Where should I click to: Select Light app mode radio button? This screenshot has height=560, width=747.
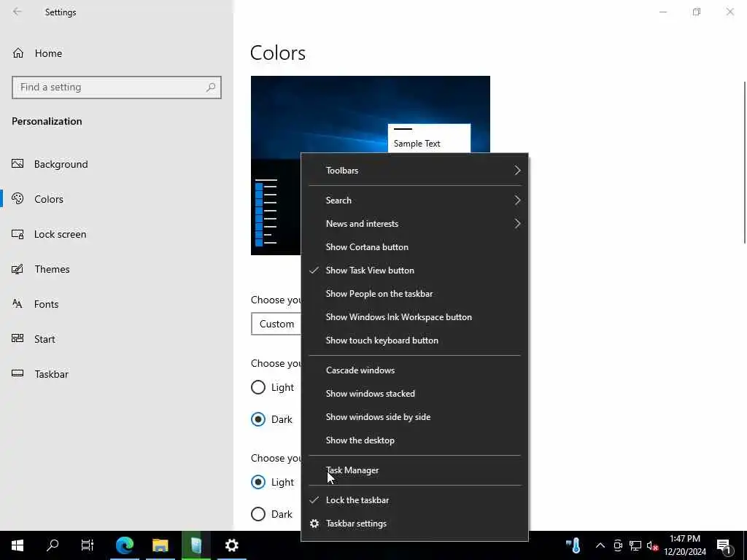pos(258,482)
